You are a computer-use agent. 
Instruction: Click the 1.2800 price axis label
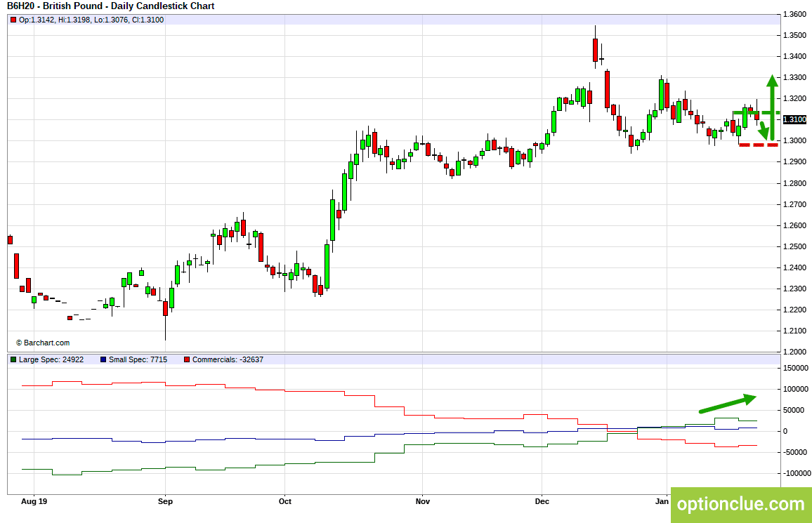point(795,183)
